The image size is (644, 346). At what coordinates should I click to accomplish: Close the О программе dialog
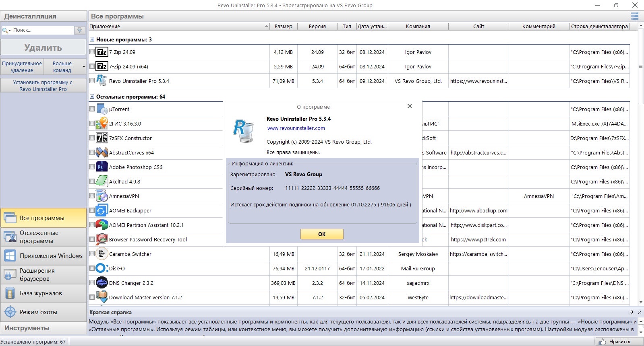point(410,106)
